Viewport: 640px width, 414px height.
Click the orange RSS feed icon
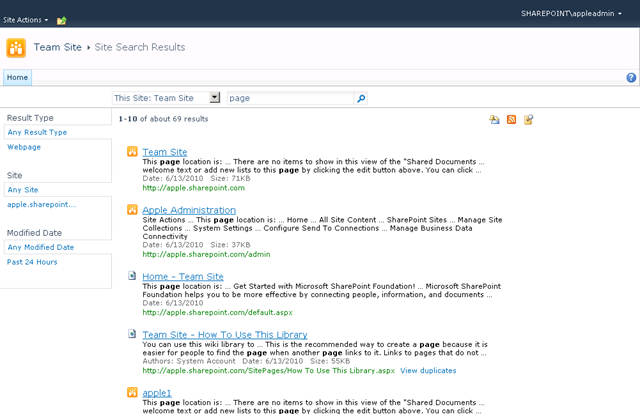point(511,119)
